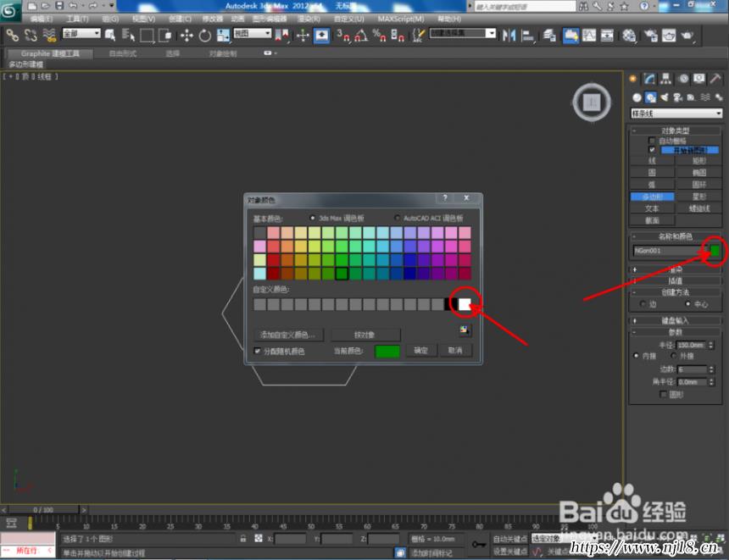Screen dimensions: 729x560
Task: Select AutoCAD ACI palette radio button
Action: click(397, 218)
